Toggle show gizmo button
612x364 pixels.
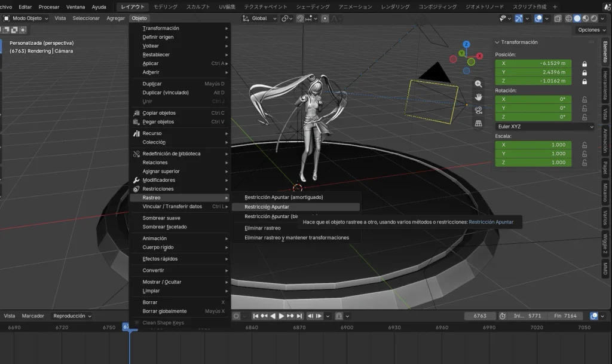[x=519, y=19]
